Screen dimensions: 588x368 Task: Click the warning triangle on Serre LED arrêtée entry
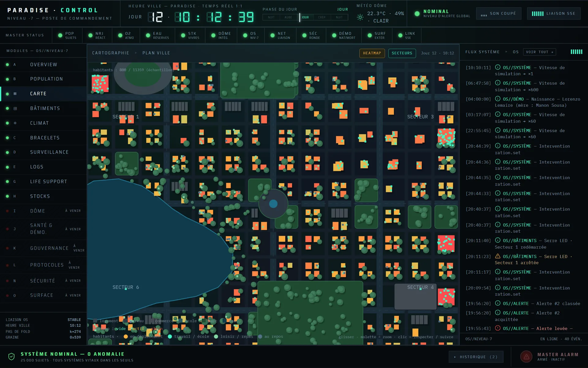click(498, 256)
